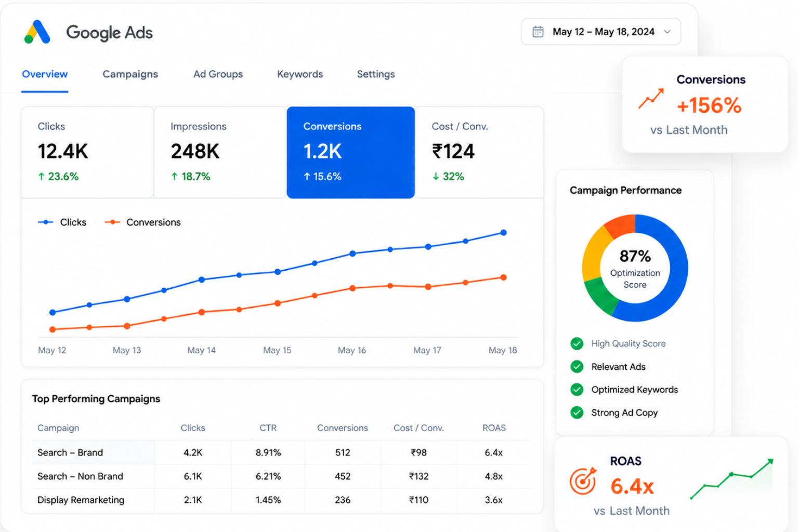Switch to the Keywords tab
The image size is (798, 532).
point(300,74)
